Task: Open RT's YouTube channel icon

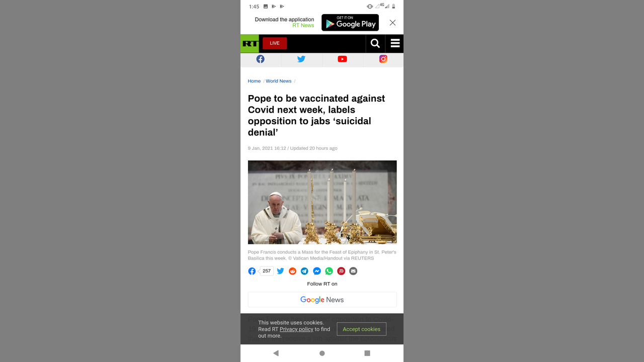Action: [x=342, y=59]
